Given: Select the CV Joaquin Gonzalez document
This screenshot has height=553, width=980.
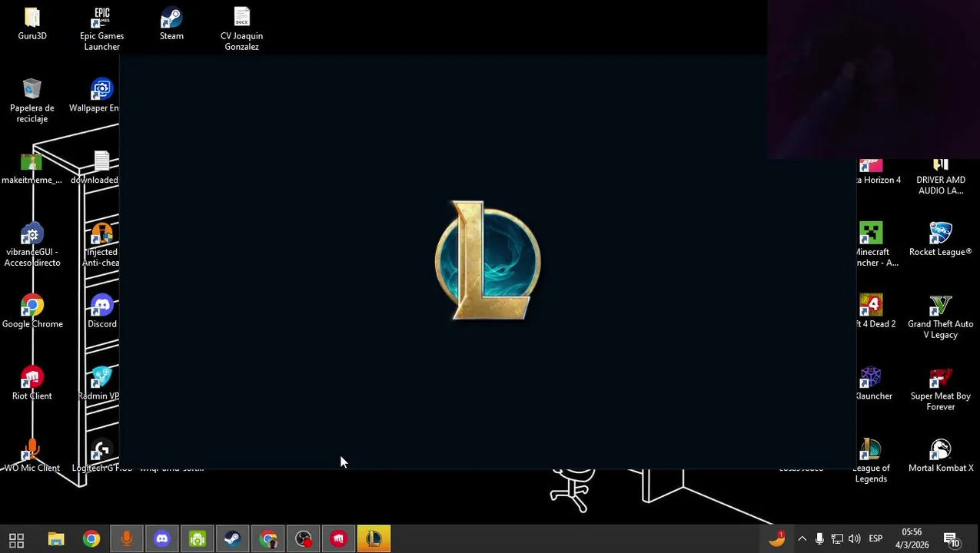Looking at the screenshot, I should point(241,29).
